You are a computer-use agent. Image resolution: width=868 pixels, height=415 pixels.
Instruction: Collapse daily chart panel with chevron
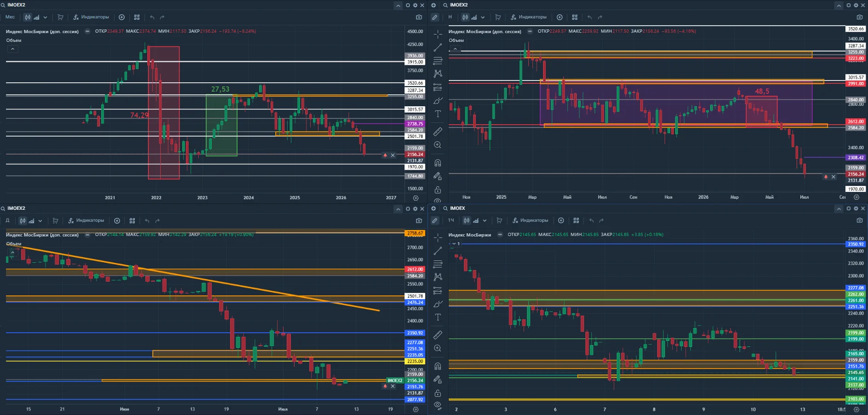click(398, 208)
